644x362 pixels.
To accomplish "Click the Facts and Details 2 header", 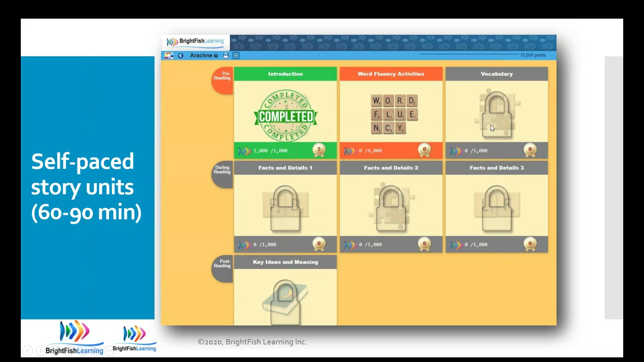I will [x=391, y=168].
